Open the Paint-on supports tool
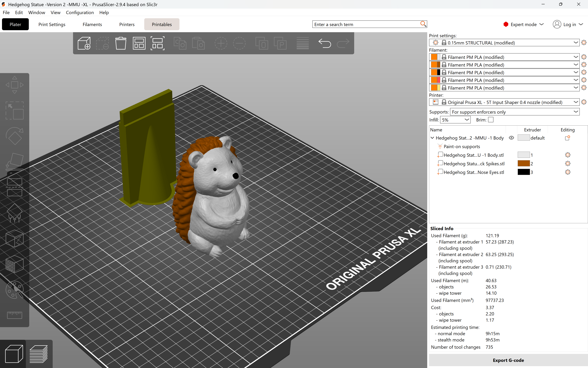 [x=15, y=213]
